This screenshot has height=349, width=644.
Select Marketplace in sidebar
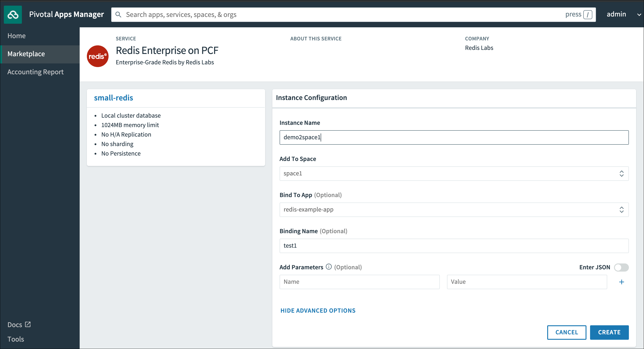(26, 54)
